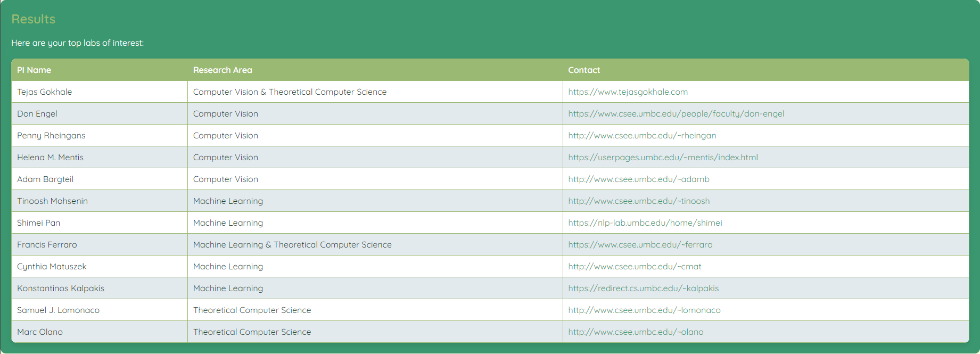Open the nlp-lab shimei contact link
This screenshot has width=980, height=354.
[x=645, y=223]
